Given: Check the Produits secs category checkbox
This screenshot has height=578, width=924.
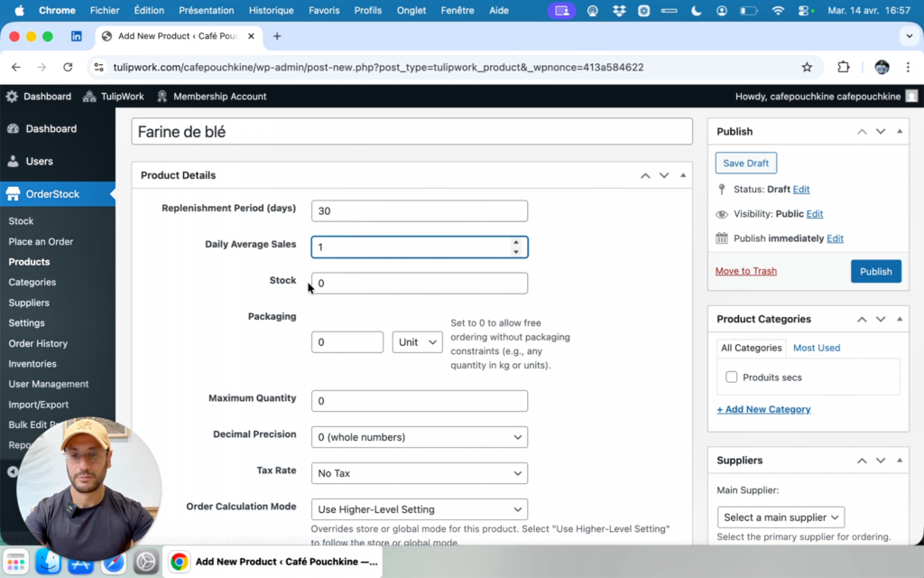Looking at the screenshot, I should point(732,378).
